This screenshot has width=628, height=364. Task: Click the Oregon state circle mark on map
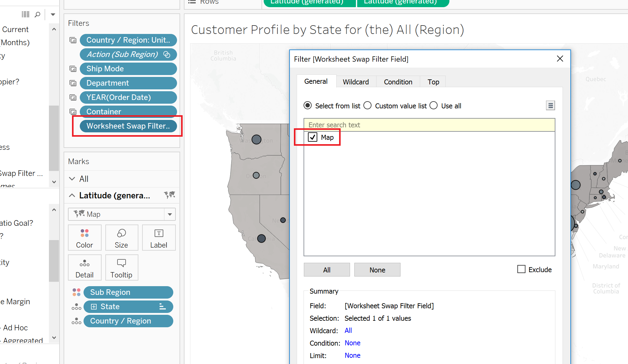tap(256, 175)
